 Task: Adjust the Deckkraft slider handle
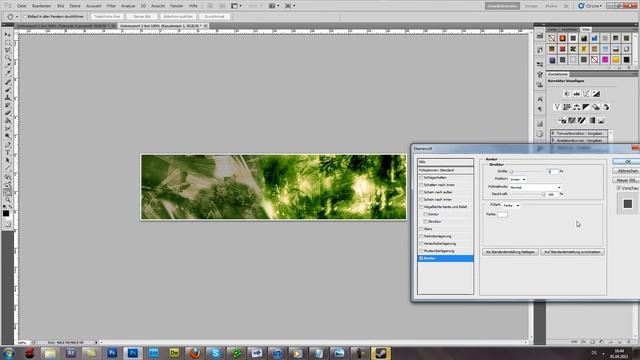(x=543, y=195)
